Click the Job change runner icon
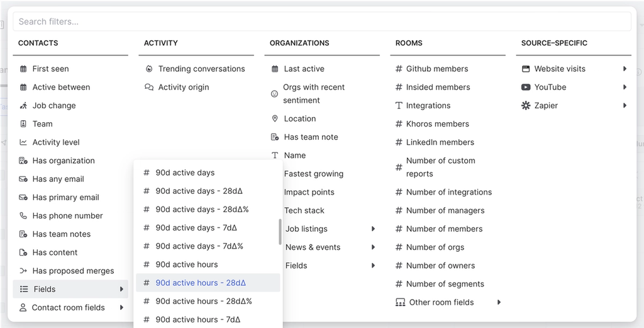 [x=23, y=106]
